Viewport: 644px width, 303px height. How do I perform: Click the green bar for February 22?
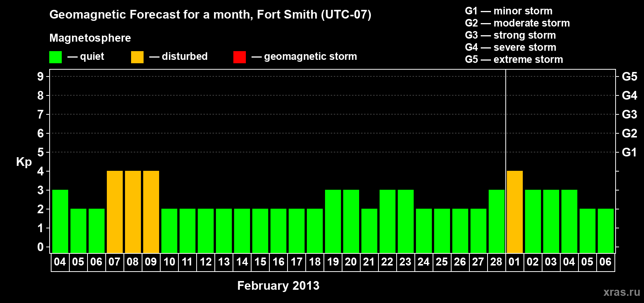pos(388,222)
